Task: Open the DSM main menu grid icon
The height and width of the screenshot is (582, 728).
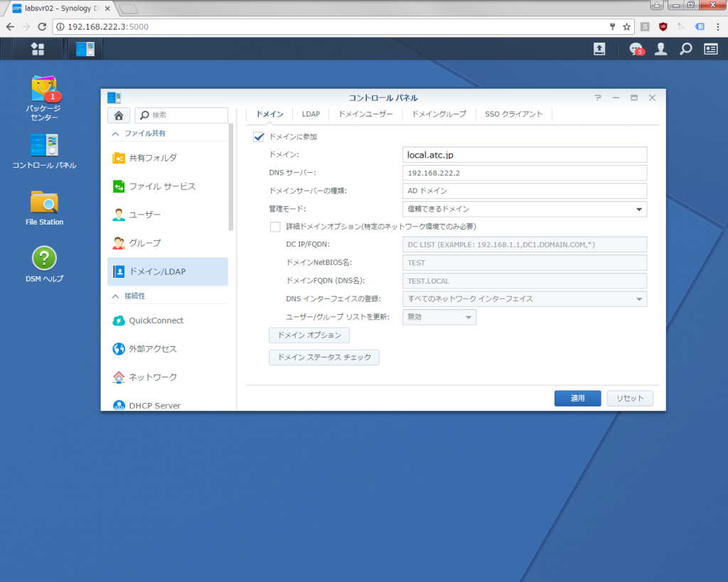Action: coord(37,49)
